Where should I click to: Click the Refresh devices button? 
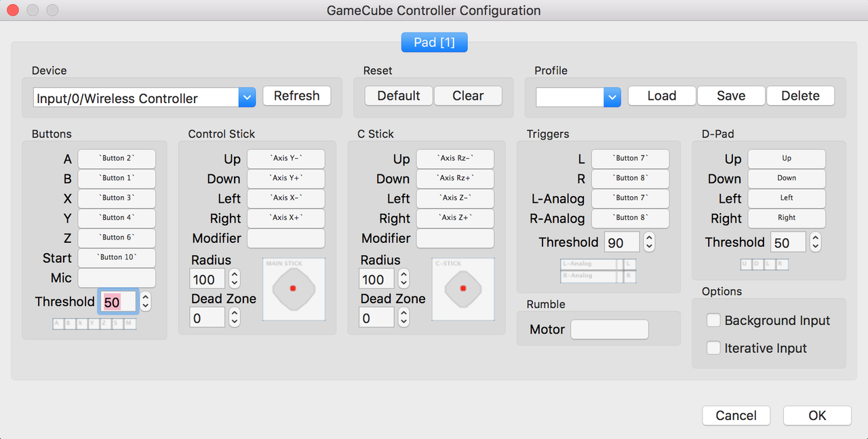click(x=296, y=96)
